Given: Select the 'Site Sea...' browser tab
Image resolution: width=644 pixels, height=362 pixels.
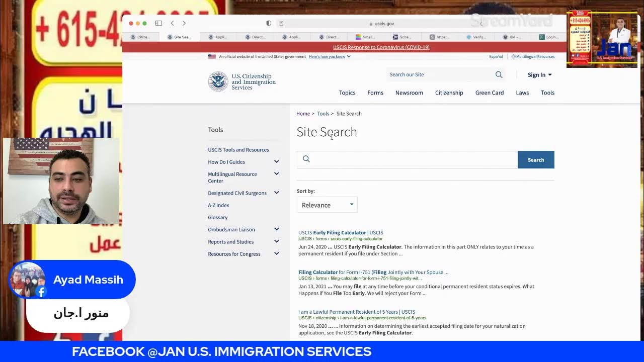Looking at the screenshot, I should click(180, 37).
